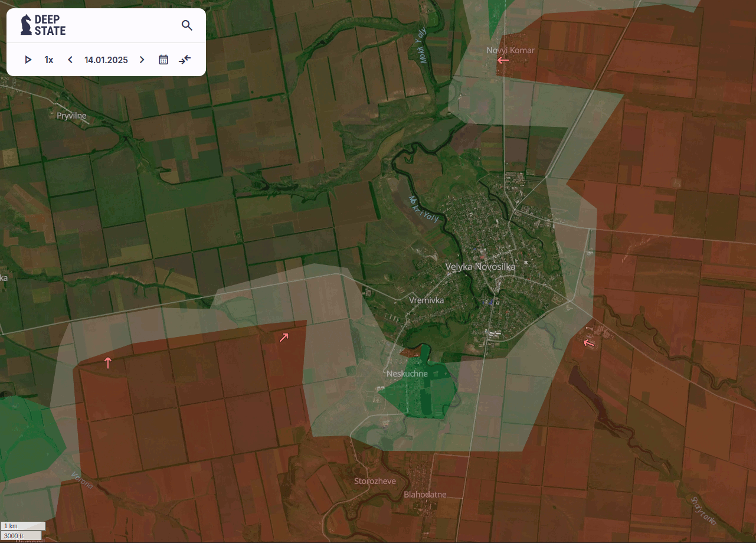The height and width of the screenshot is (543, 756).
Task: Click the DeepState knight logo
Action: point(26,25)
